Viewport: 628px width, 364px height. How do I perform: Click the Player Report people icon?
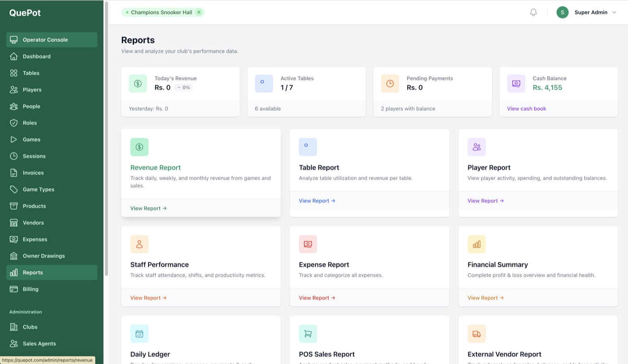476,147
